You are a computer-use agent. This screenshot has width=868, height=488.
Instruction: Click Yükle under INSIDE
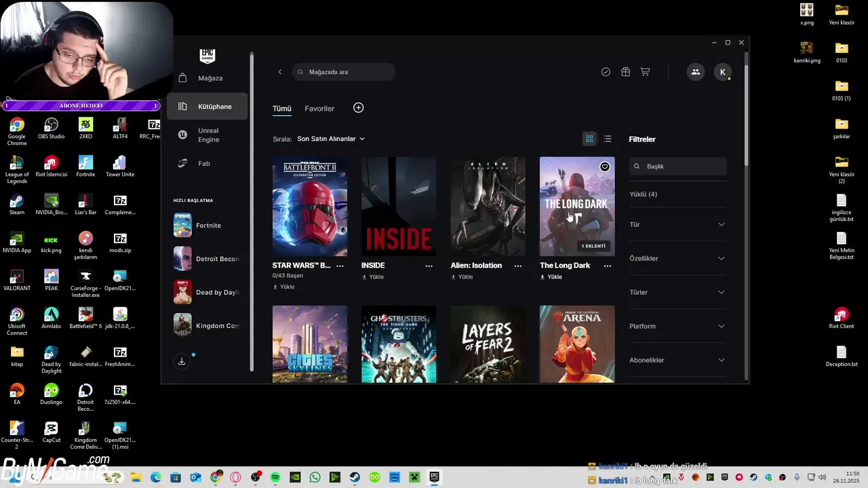(x=373, y=277)
